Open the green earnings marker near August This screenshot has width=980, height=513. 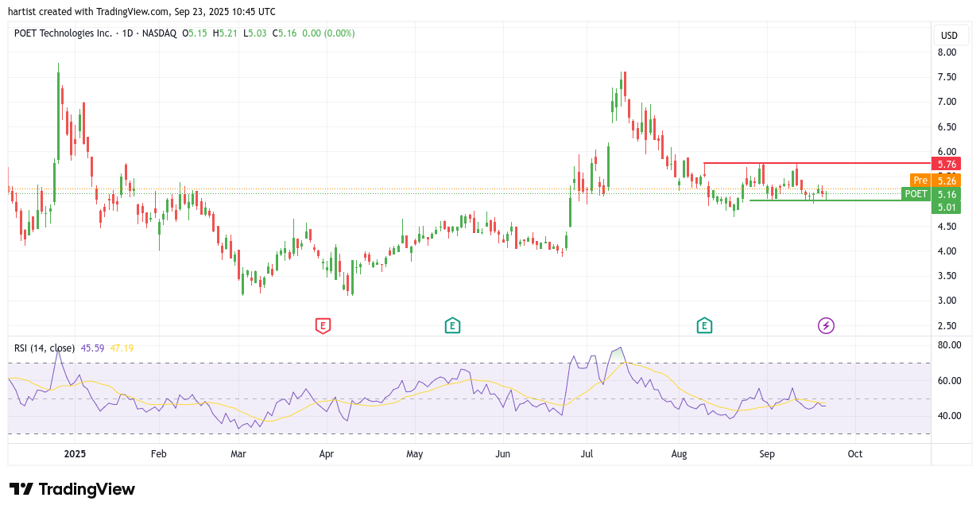click(x=704, y=325)
